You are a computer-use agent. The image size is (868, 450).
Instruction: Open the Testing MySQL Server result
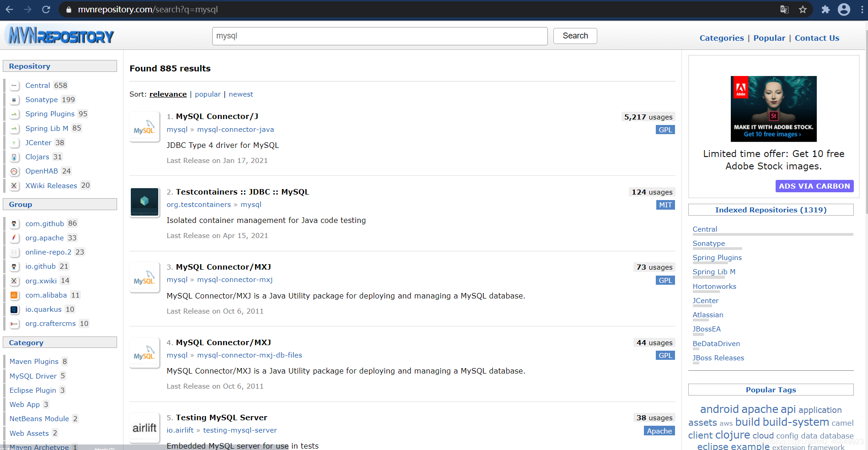click(x=221, y=417)
